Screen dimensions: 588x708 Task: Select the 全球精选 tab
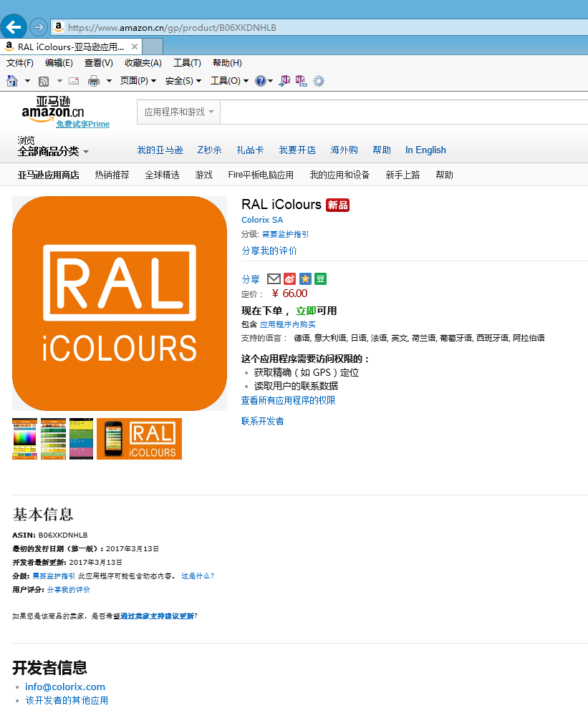(162, 175)
